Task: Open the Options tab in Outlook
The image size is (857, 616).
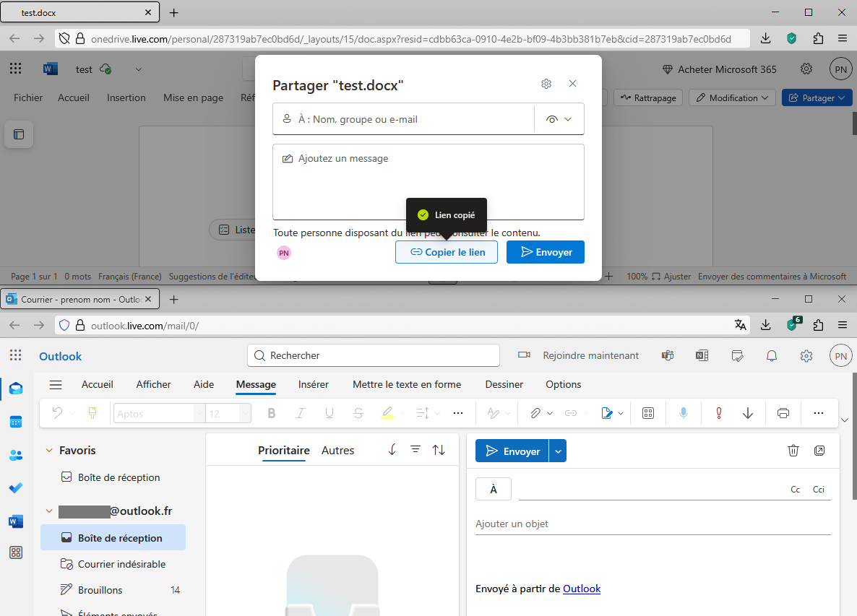Action: [x=563, y=384]
